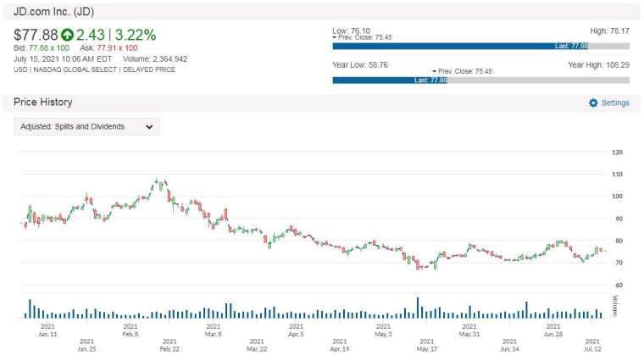The height and width of the screenshot is (355, 644).
Task: Click the Volume: 2,364,942 value
Action: pyautogui.click(x=155, y=58)
